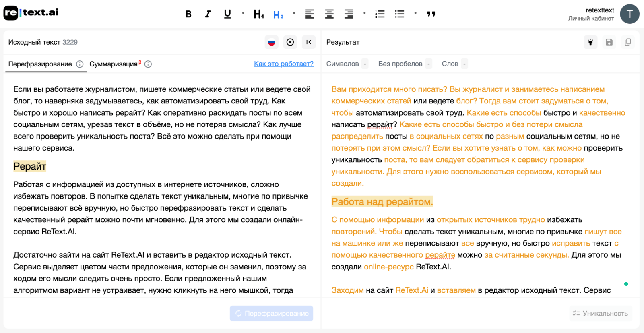
Task: Open the user avatar T
Action: [x=630, y=14]
